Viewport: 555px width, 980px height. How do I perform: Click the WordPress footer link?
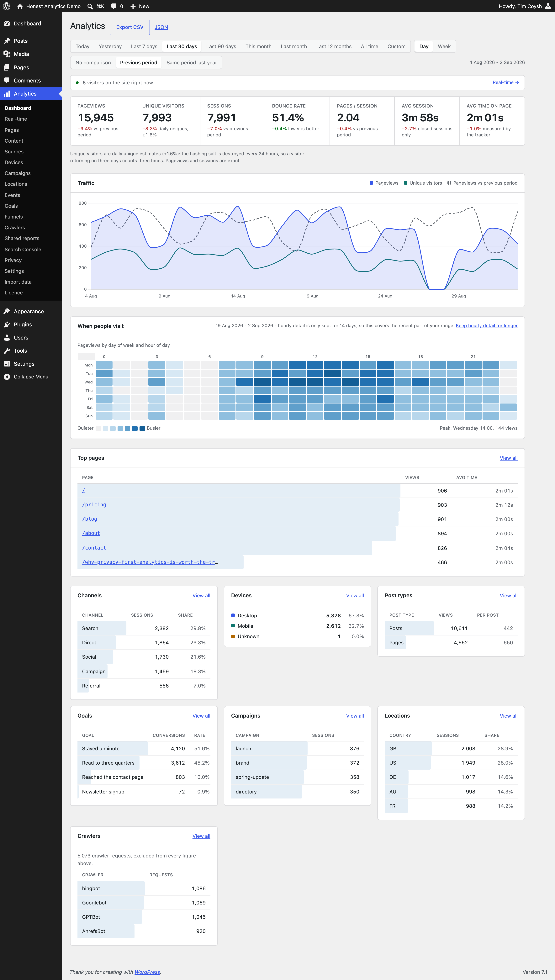pos(147,972)
